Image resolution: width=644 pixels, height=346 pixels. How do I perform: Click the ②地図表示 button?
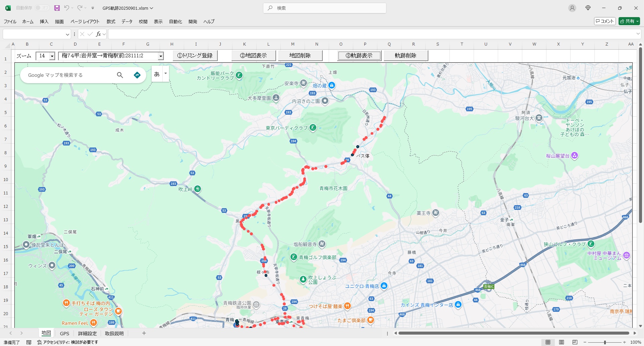(254, 56)
